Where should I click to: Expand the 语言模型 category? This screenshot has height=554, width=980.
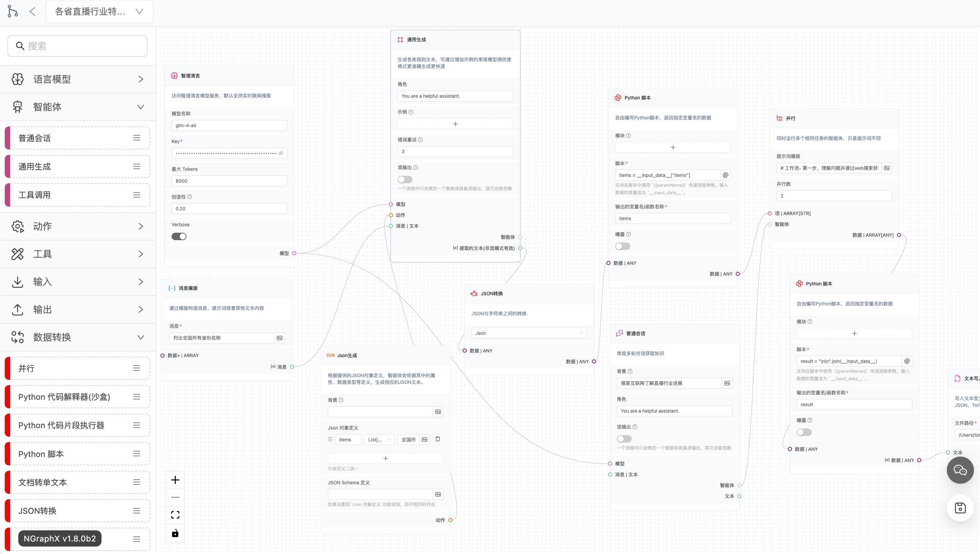pos(77,79)
